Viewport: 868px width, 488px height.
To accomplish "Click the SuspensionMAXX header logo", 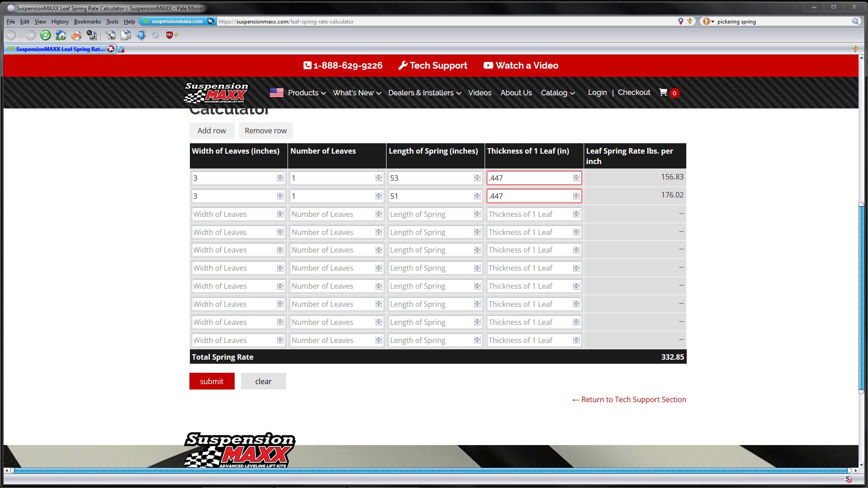I will pos(216,92).
